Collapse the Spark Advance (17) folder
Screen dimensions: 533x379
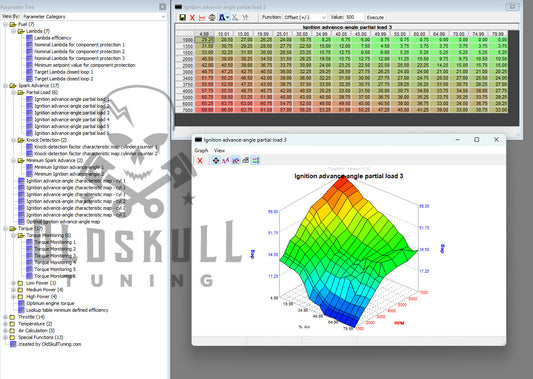coord(5,86)
